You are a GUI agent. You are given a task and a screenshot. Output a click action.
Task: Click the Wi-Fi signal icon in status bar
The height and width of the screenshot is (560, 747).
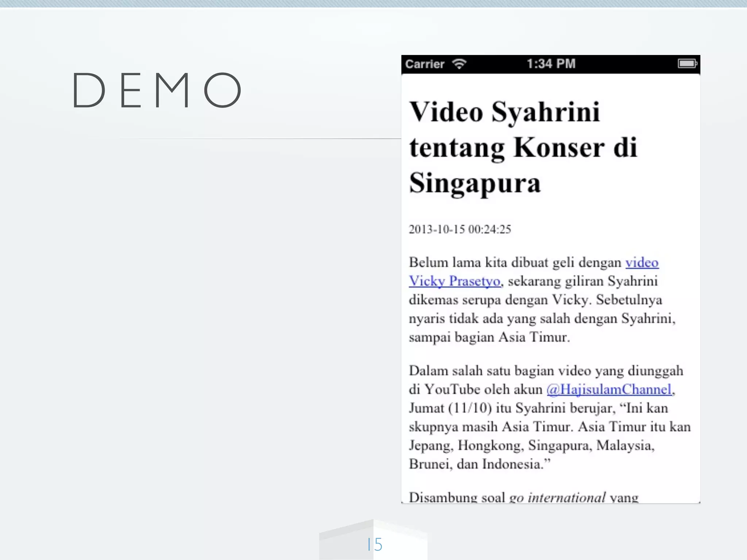pyautogui.click(x=459, y=64)
